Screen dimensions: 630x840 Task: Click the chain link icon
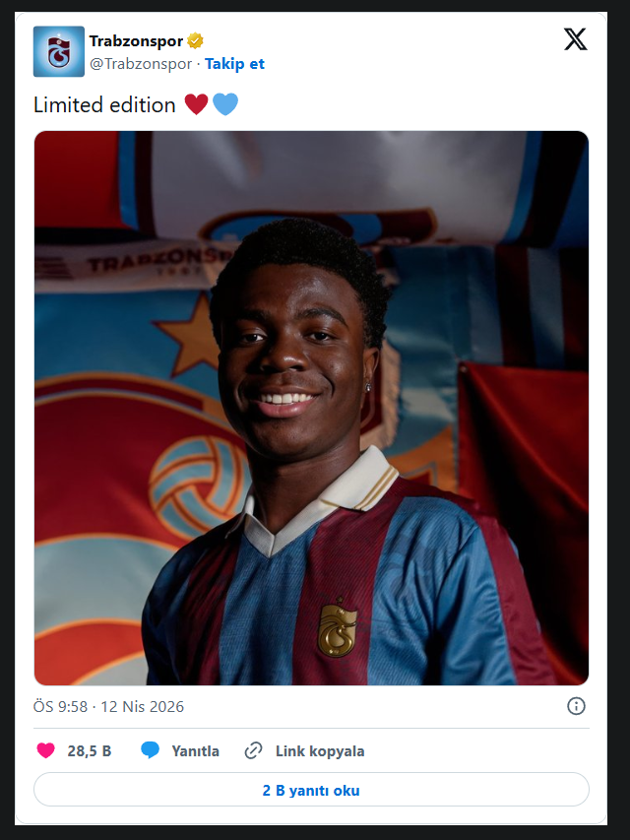[x=253, y=750]
